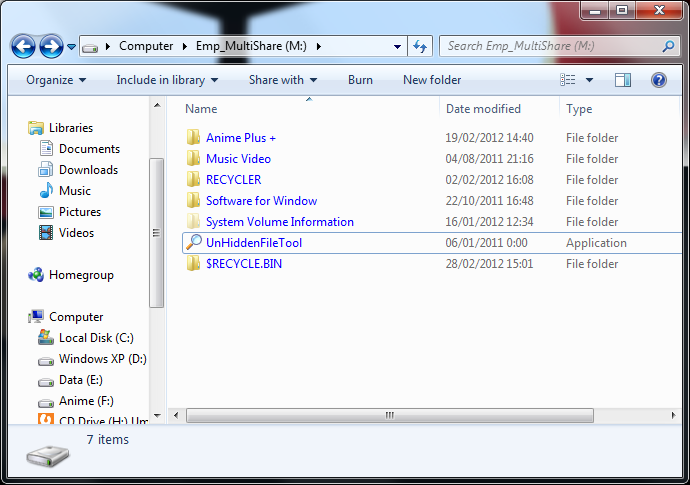Select Computer in navigation pane
This screenshot has height=485, width=690.
76,317
